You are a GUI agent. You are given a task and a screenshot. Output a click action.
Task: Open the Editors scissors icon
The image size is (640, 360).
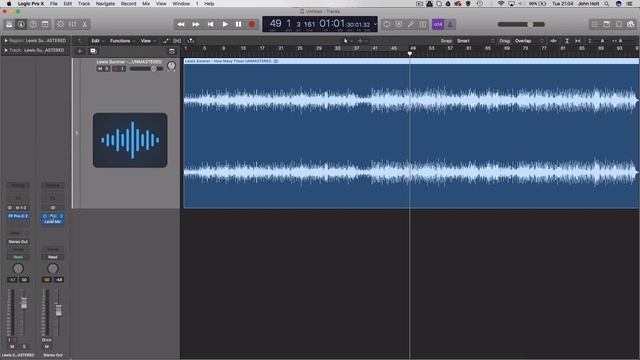point(84,24)
